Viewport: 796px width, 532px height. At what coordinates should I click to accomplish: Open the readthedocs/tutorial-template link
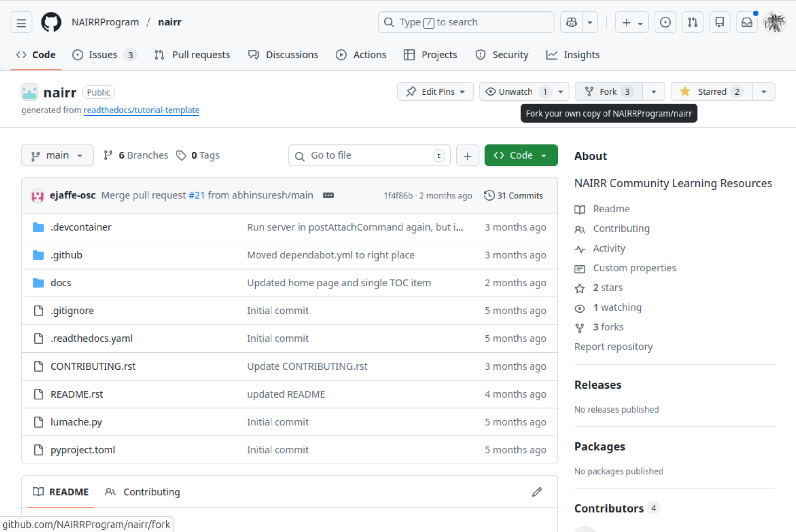click(141, 110)
